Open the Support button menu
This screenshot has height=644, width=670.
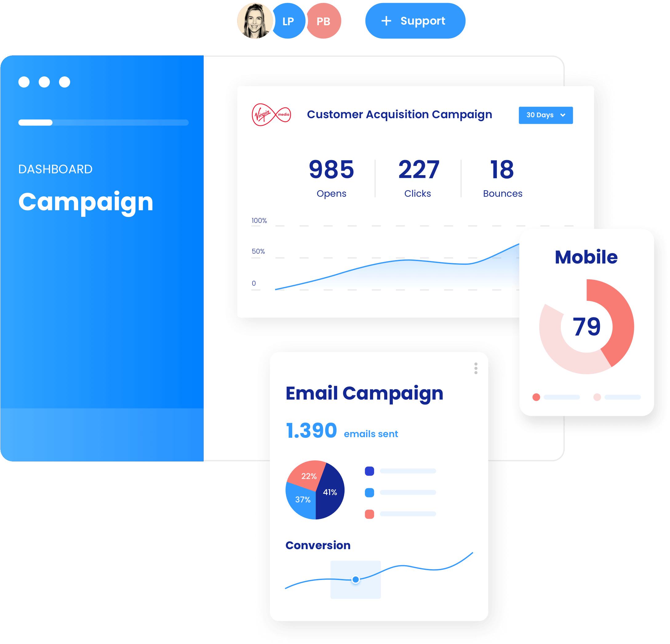[x=415, y=22]
